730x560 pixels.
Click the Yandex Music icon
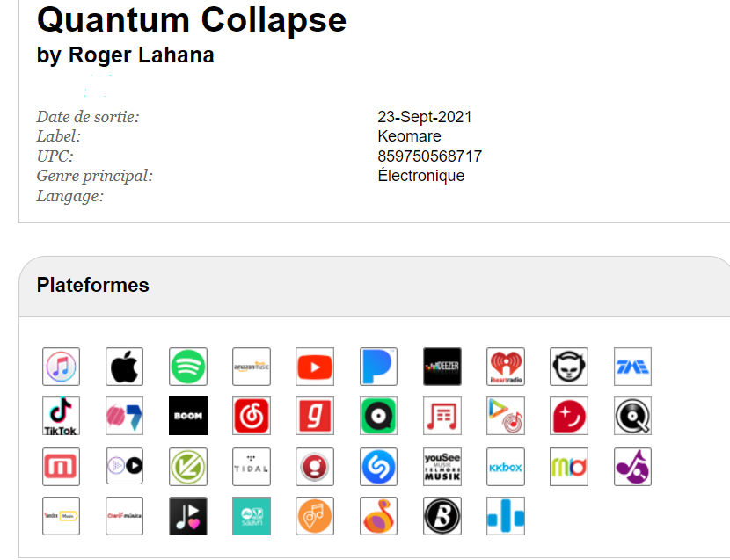(x=61, y=516)
